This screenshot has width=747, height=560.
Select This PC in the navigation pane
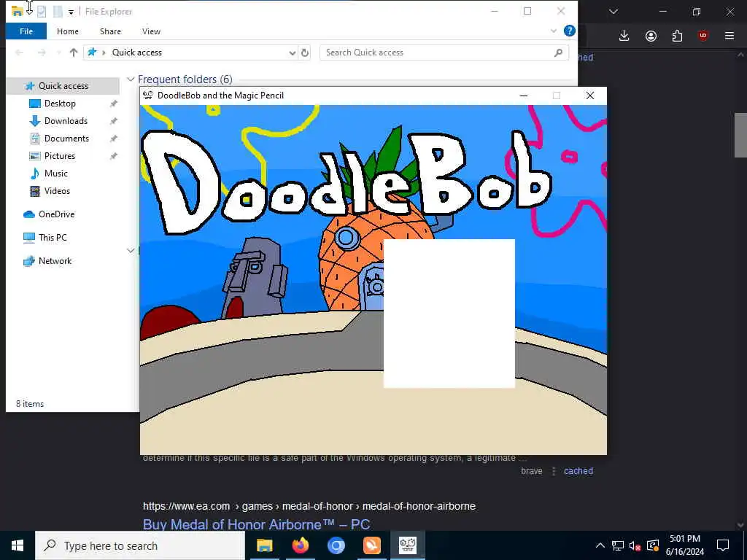tap(53, 237)
